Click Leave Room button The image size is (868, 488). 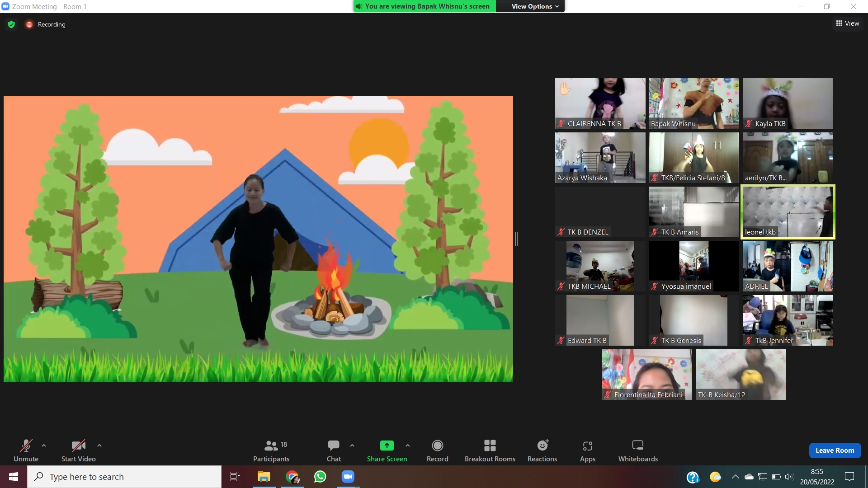point(835,450)
